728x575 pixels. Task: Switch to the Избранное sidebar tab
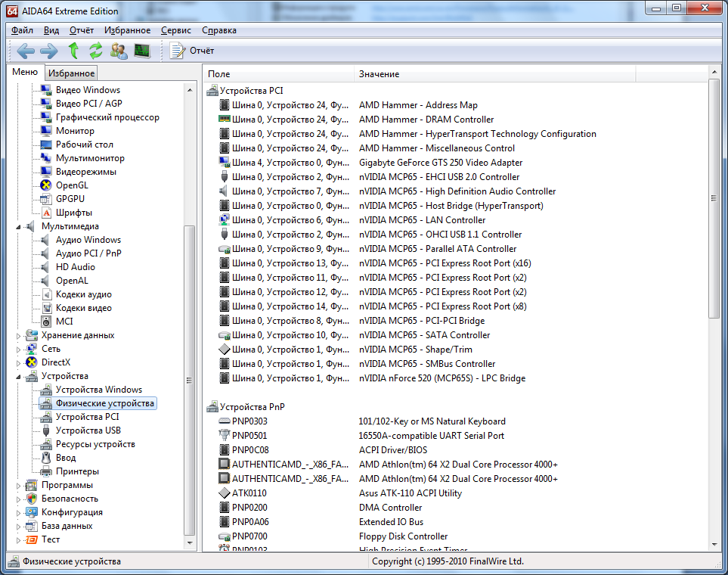tap(72, 73)
